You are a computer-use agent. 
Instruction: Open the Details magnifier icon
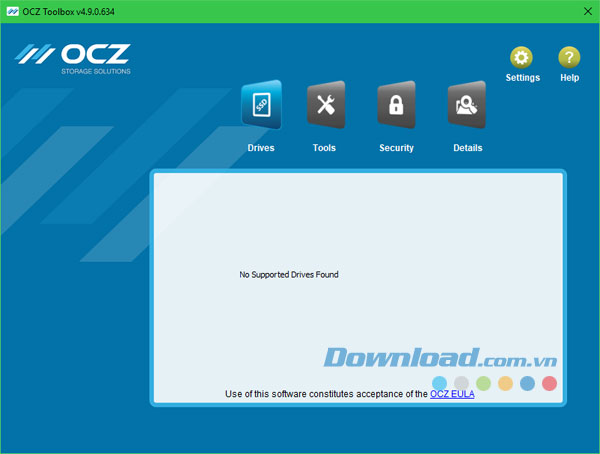[x=467, y=105]
